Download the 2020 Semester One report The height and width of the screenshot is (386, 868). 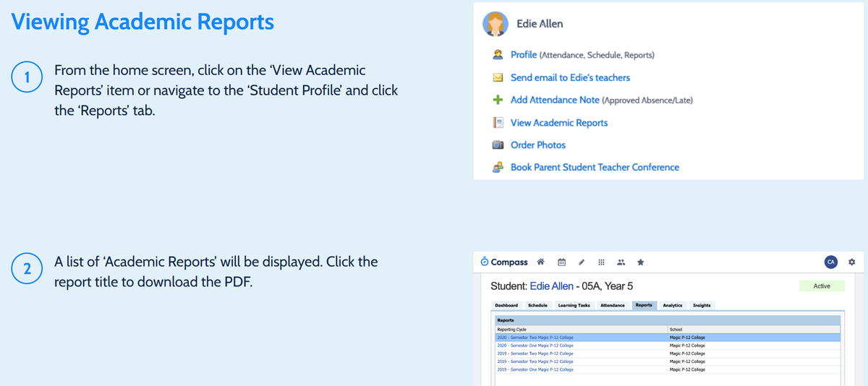point(535,346)
